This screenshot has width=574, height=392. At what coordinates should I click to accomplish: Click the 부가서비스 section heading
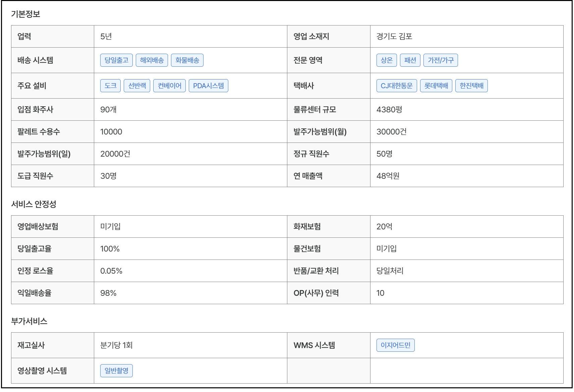(x=29, y=321)
